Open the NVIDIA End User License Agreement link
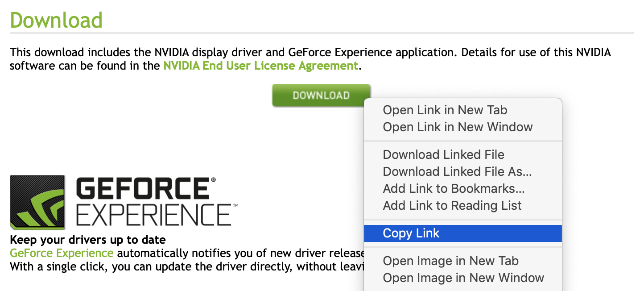644x291 pixels. tap(260, 66)
